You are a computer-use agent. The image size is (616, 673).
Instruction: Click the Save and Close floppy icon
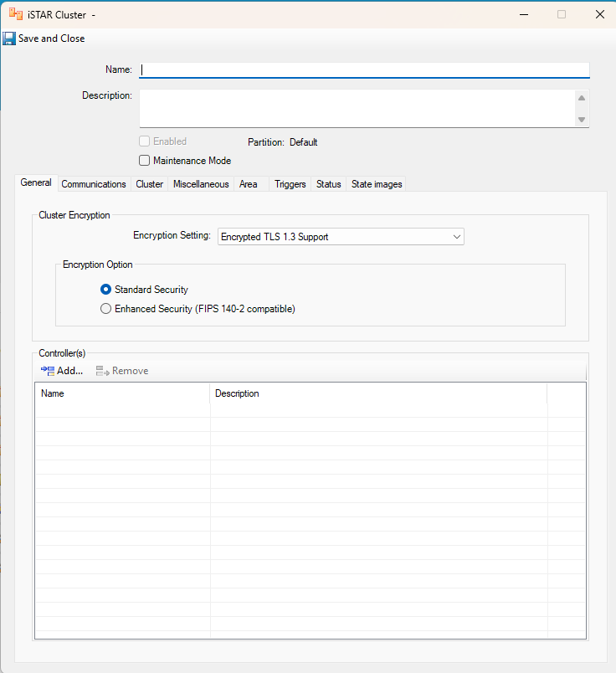(9, 39)
